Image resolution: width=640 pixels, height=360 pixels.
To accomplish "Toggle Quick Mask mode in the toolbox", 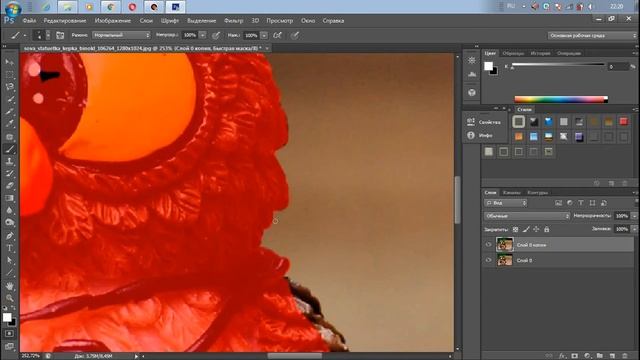I will 9,333.
